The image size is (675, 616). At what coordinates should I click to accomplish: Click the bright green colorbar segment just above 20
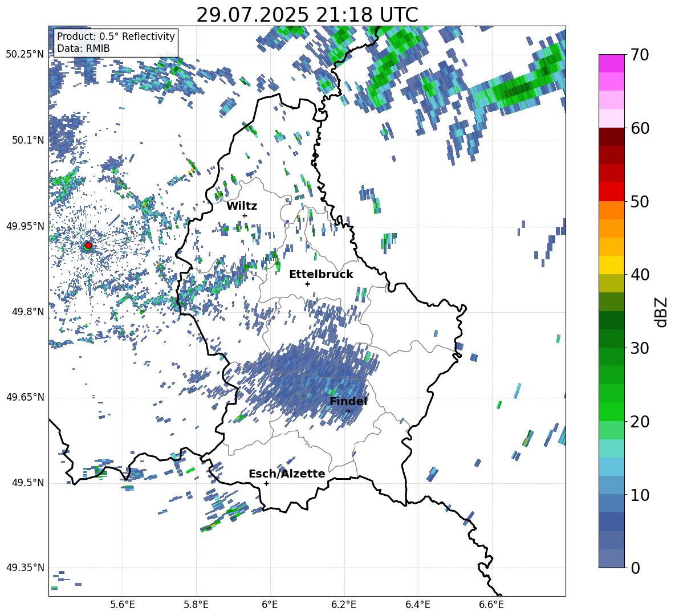(x=611, y=411)
